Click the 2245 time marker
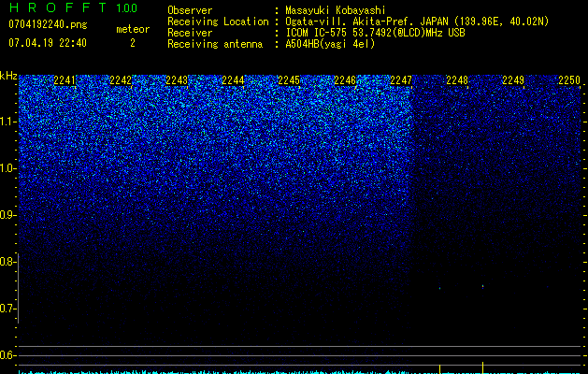The width and height of the screenshot is (588, 374). click(289, 80)
